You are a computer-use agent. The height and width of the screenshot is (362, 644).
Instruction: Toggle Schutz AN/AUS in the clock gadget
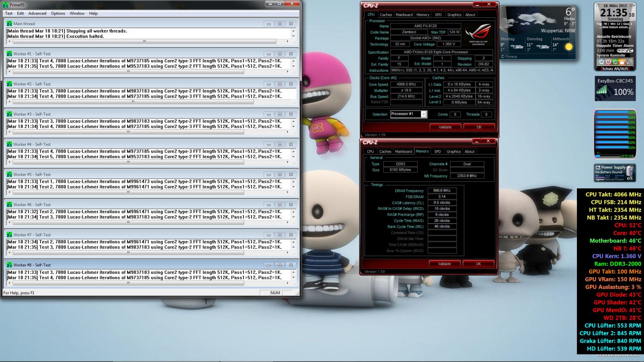tap(615, 68)
